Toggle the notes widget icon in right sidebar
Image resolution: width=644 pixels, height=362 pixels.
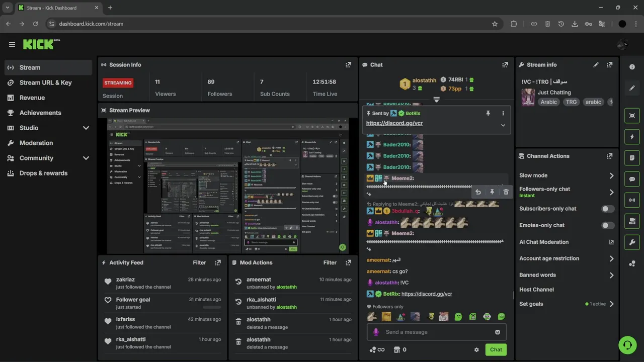[632, 158]
